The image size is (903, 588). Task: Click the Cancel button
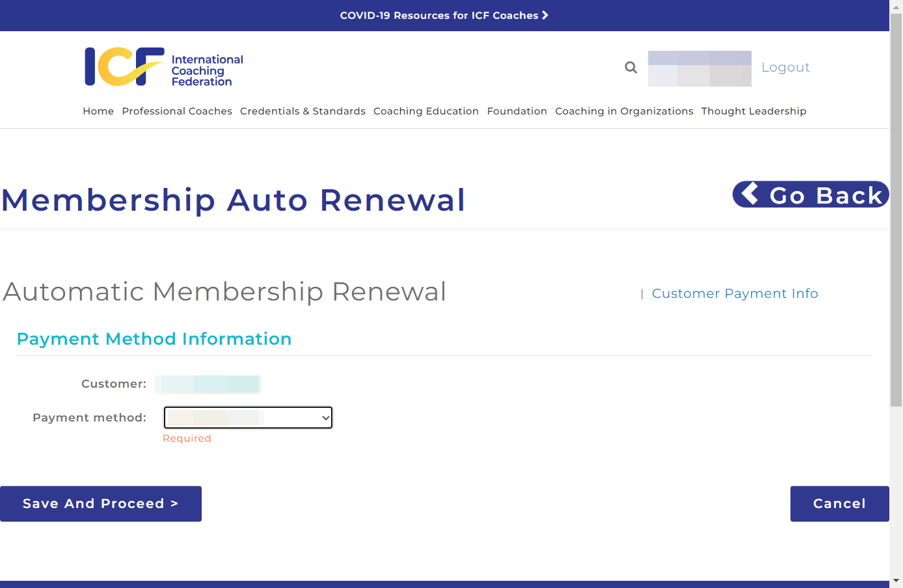pyautogui.click(x=840, y=503)
